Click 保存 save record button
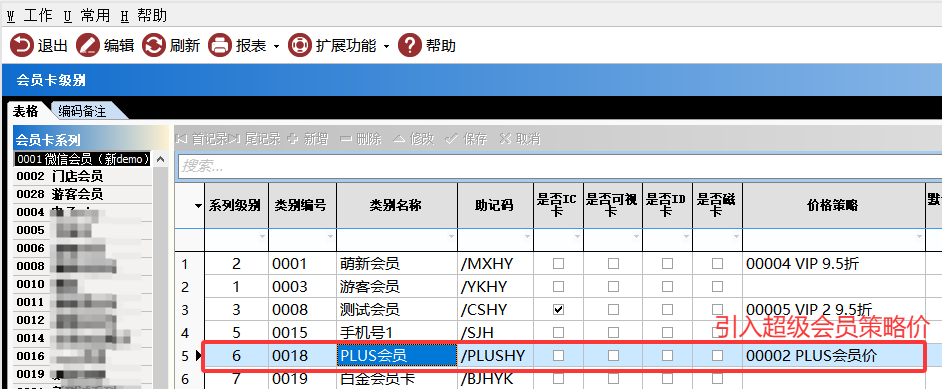Viewport: 942px width, 389px height. pos(466,139)
